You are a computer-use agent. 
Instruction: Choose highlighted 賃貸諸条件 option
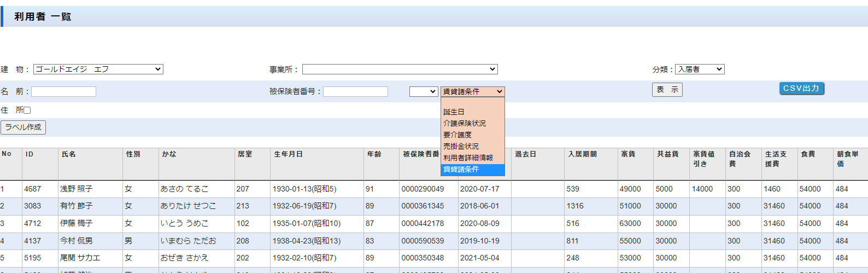click(x=461, y=170)
